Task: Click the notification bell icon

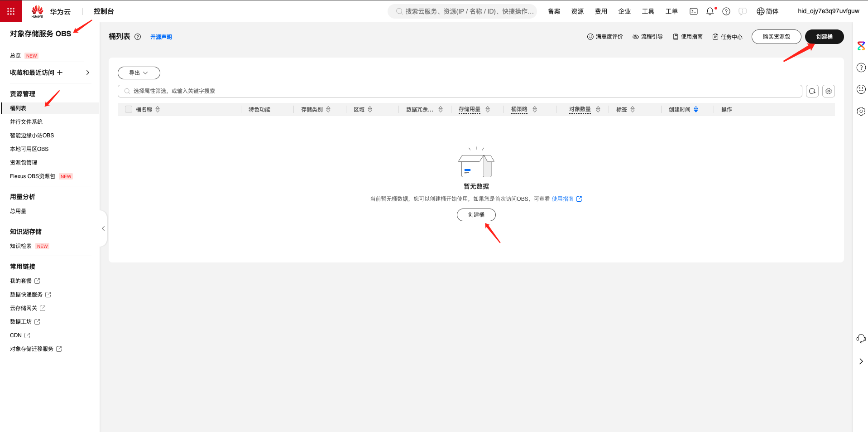Action: click(x=710, y=11)
